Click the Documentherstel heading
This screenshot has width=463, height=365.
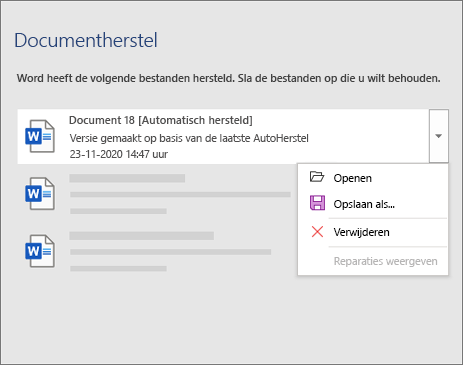pos(86,40)
